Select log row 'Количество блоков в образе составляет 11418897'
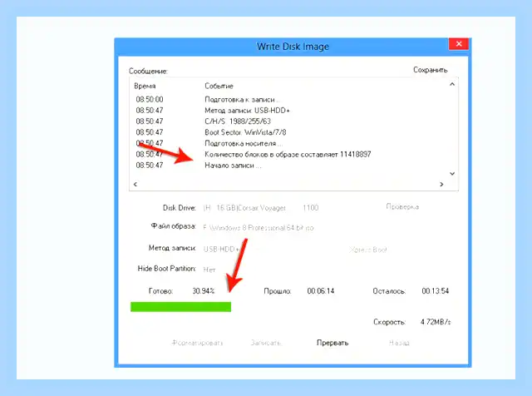This screenshot has height=396, width=532. (x=293, y=154)
